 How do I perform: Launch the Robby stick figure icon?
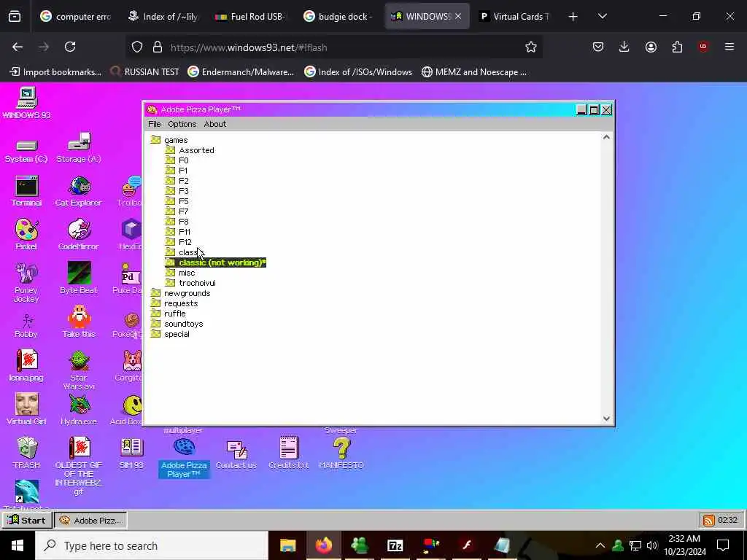click(26, 326)
